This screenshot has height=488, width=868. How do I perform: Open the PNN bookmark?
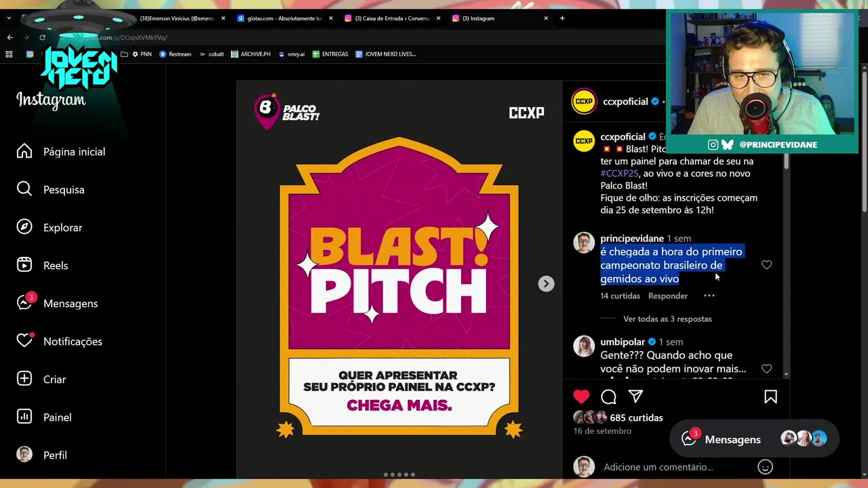(142, 54)
